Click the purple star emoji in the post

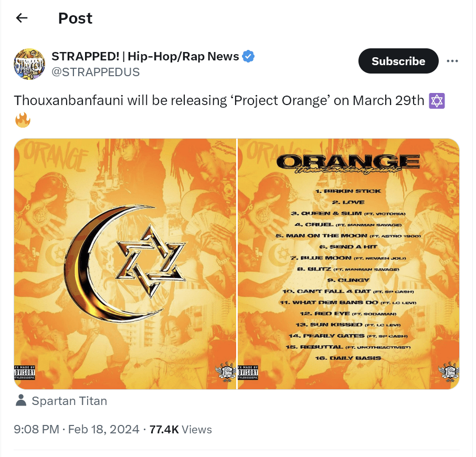[437, 100]
